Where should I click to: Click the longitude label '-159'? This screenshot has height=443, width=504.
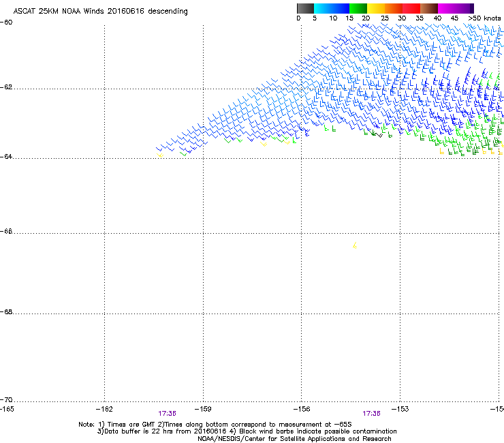click(203, 409)
